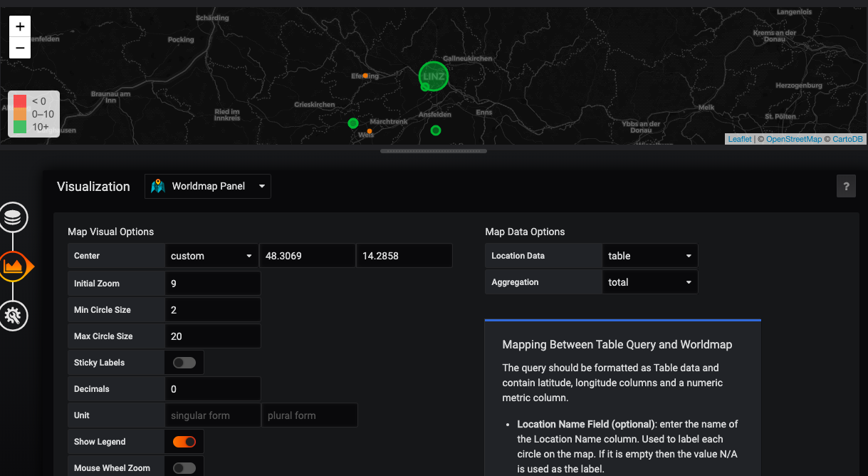Click the Unit singular form field

(212, 415)
